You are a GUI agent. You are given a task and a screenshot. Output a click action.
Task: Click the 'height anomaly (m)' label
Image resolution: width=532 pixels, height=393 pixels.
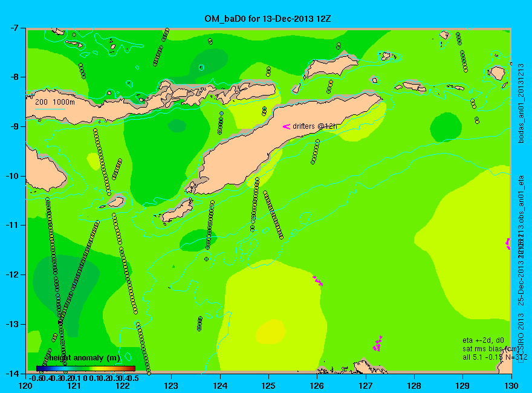tap(85, 358)
